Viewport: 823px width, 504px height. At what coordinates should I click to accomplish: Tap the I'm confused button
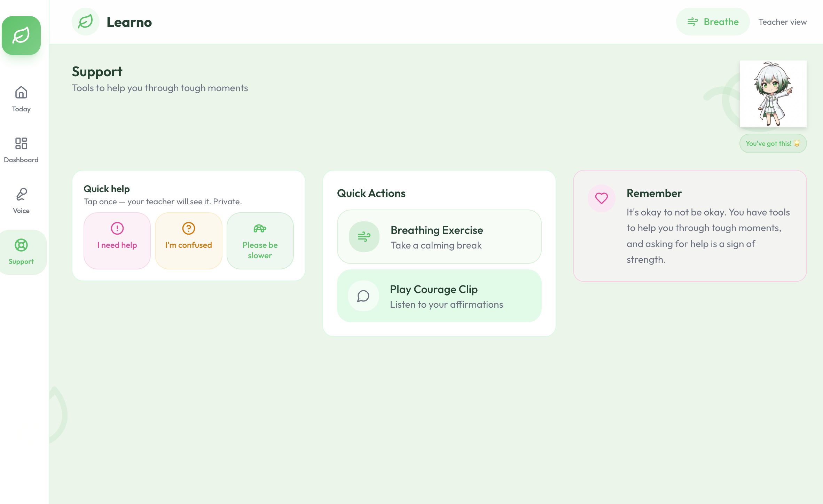pos(188,241)
